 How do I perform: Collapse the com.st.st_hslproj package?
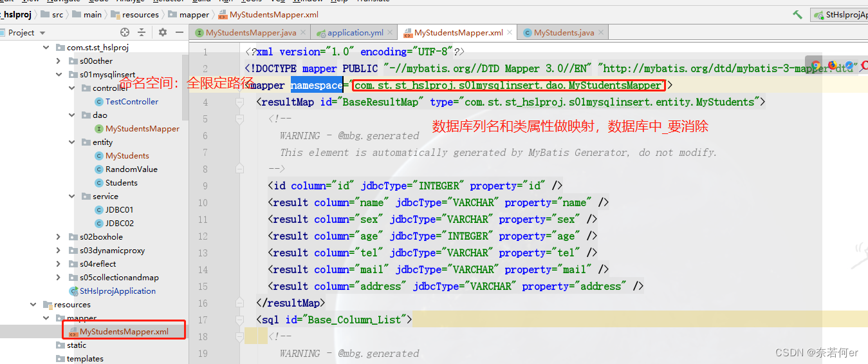46,48
